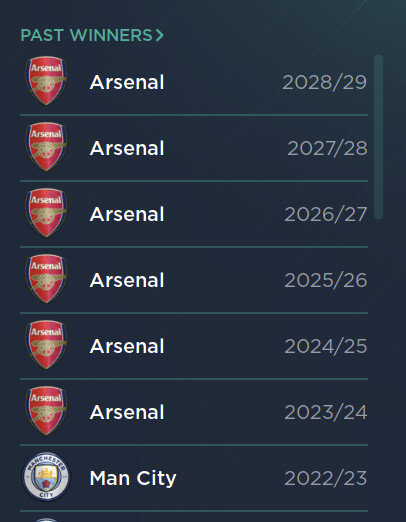Click the 2023/24 season label
406x522 pixels.
(x=326, y=412)
